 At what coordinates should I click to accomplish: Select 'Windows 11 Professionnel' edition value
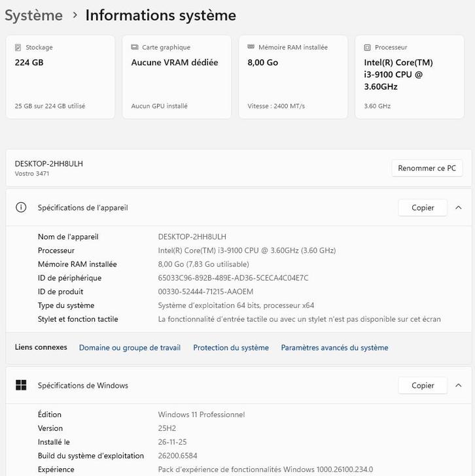pyautogui.click(x=202, y=415)
